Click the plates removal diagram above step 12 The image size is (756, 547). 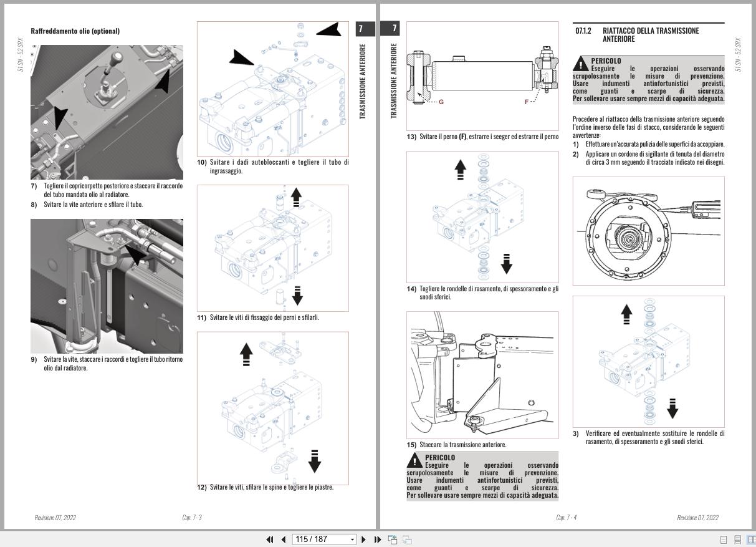click(x=273, y=408)
